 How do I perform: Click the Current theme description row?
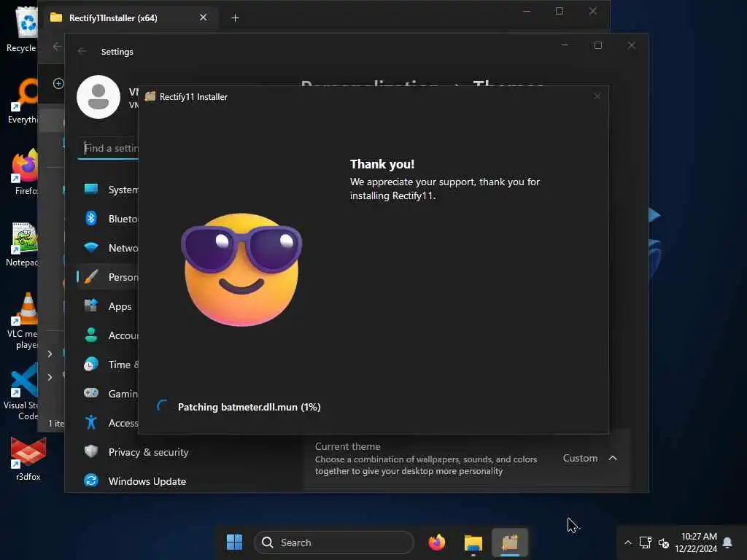467,459
